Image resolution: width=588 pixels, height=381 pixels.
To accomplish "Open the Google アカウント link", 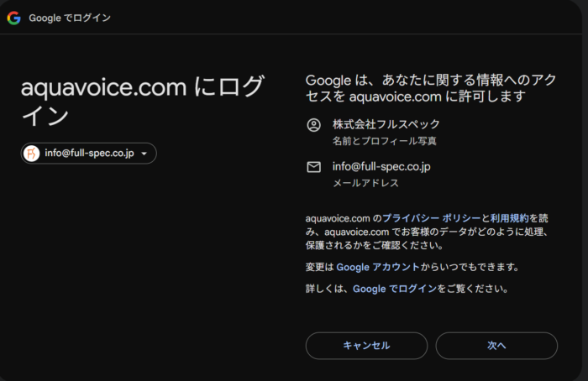I will point(378,267).
